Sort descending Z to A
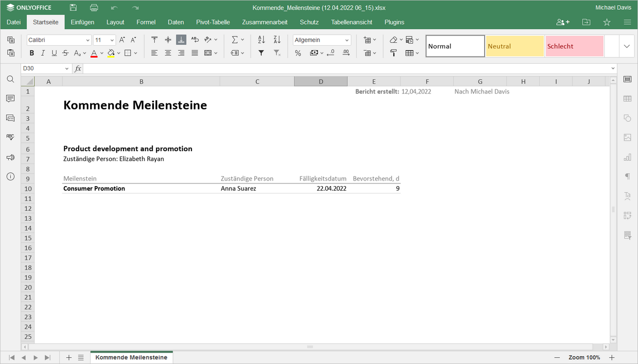638x364 pixels. point(277,40)
